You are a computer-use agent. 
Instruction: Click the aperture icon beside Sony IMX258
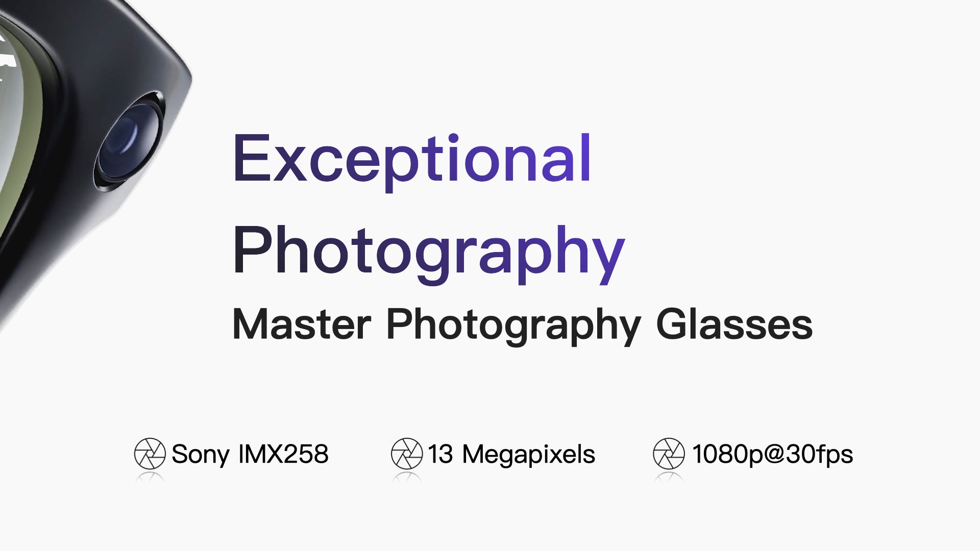pyautogui.click(x=150, y=454)
